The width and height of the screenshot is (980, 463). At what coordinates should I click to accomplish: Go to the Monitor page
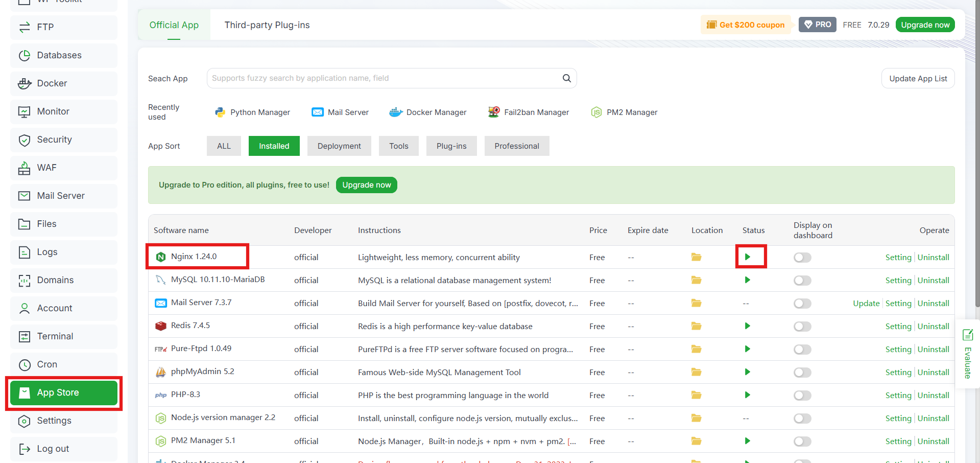pos(64,111)
